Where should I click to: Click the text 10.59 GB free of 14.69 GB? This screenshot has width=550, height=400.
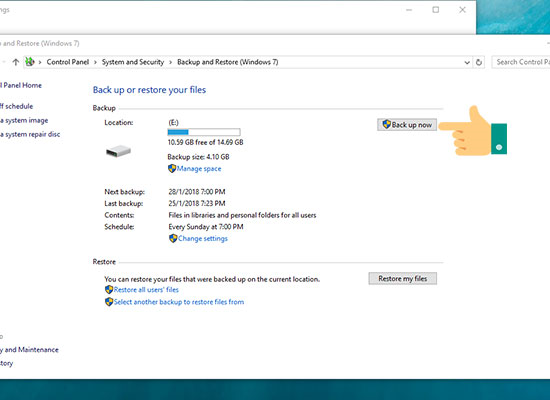pos(205,142)
